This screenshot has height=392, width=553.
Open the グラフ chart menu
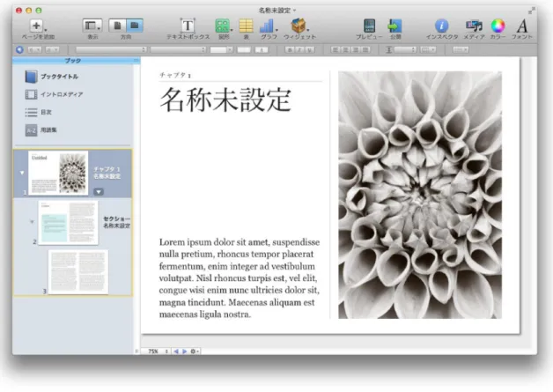267,26
